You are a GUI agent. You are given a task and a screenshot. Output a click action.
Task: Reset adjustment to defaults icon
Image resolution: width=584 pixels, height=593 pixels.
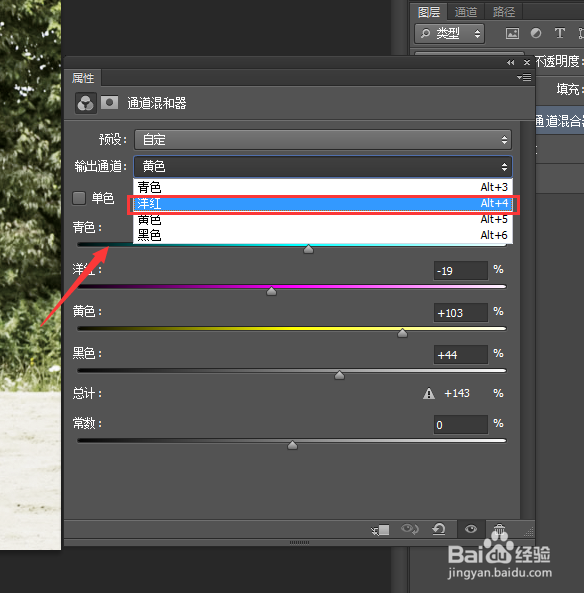coord(439,529)
